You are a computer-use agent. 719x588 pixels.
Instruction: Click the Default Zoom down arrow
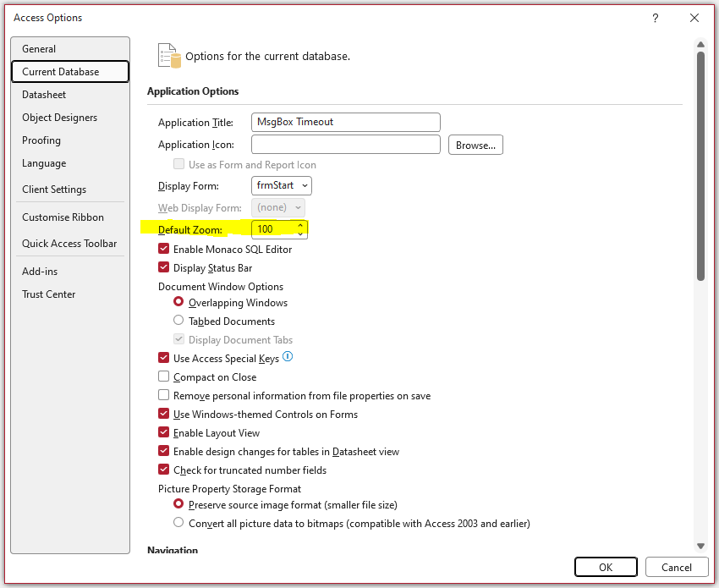pyautogui.click(x=300, y=233)
